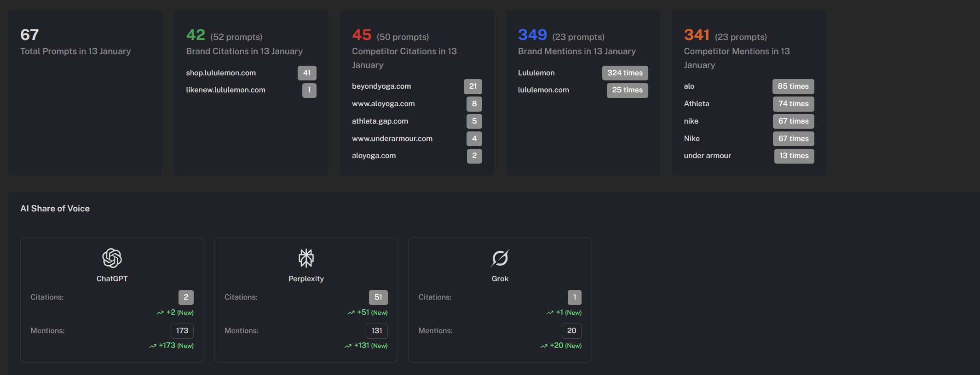
Task: Click the 5 badge for athleta.gap.com
Action: click(474, 121)
